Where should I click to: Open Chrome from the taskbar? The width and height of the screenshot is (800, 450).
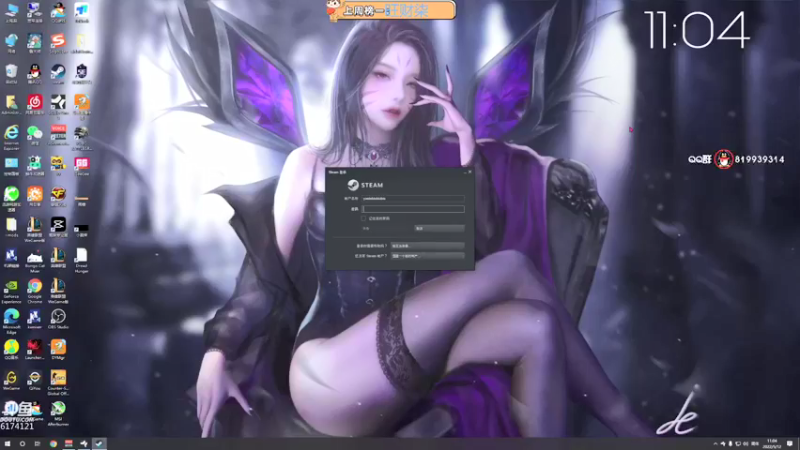coord(53,444)
